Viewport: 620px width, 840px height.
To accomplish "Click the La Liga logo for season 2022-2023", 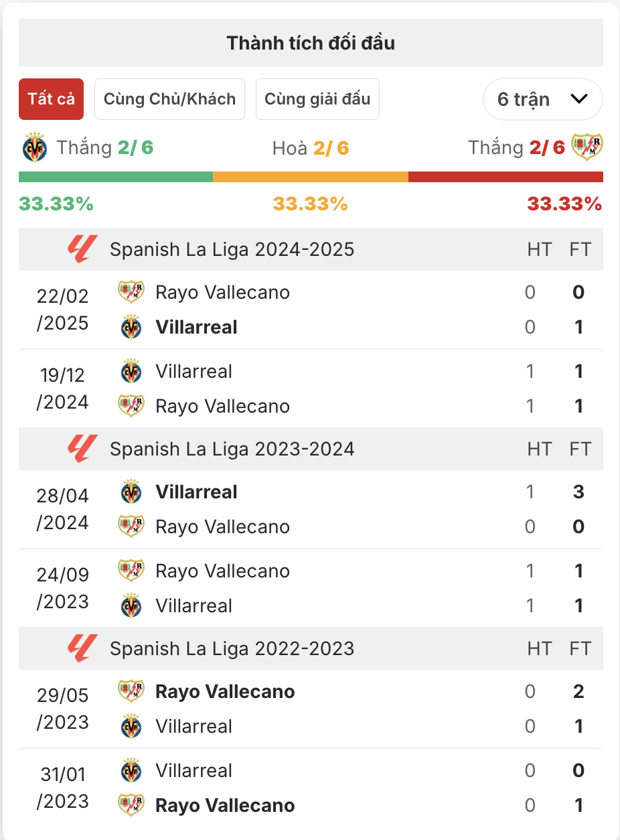I will click(x=82, y=648).
